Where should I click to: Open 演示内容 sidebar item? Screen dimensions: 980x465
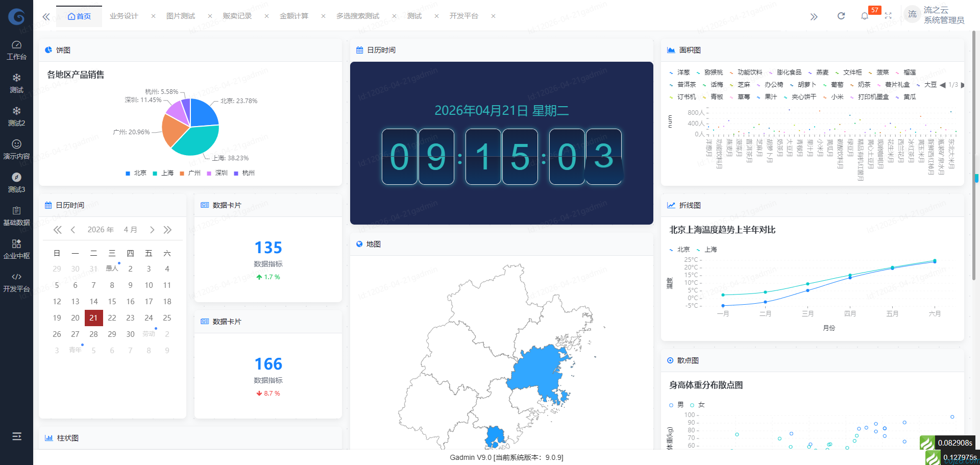tap(16, 150)
